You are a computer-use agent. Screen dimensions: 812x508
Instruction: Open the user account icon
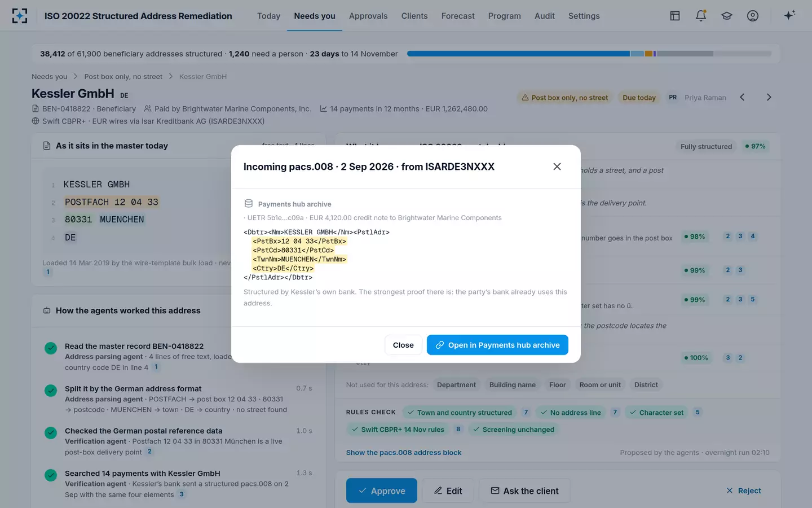pyautogui.click(x=753, y=16)
